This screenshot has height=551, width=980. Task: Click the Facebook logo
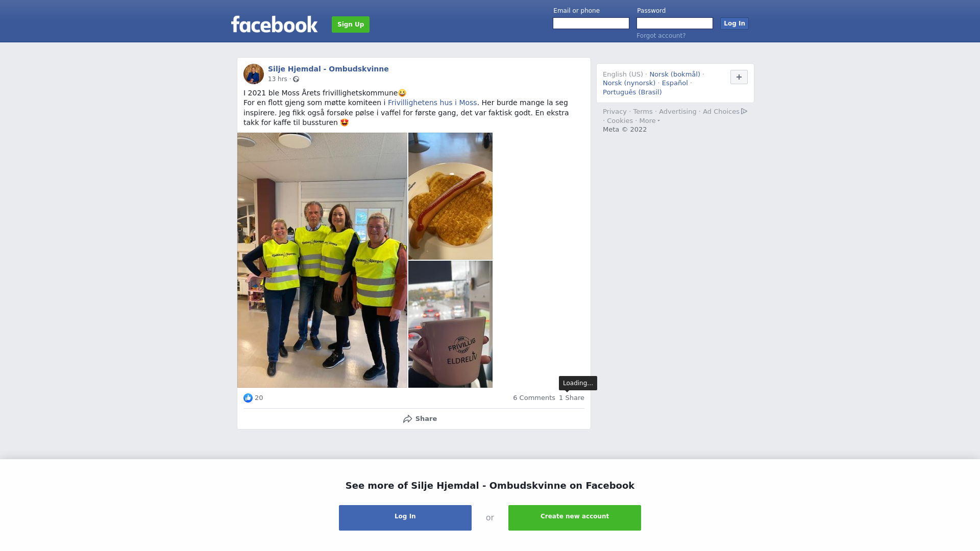[x=274, y=24]
